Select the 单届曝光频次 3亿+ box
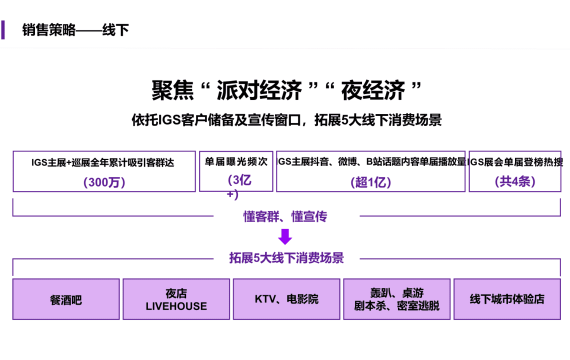The width and height of the screenshot is (570, 360). tap(236, 171)
